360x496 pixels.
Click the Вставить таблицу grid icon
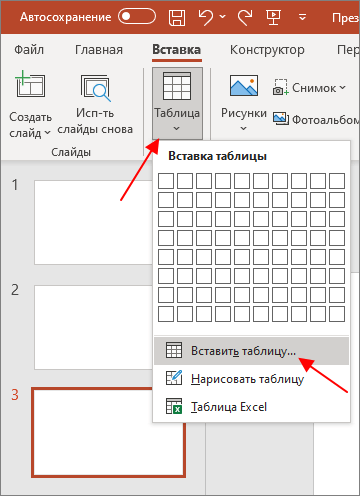174,350
